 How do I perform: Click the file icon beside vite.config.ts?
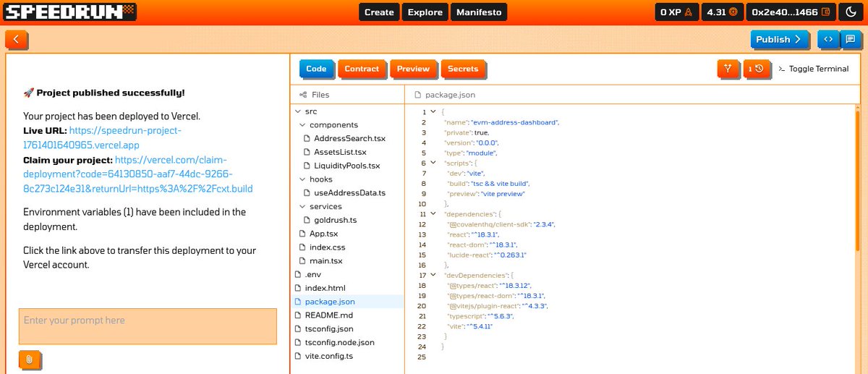[298, 356]
